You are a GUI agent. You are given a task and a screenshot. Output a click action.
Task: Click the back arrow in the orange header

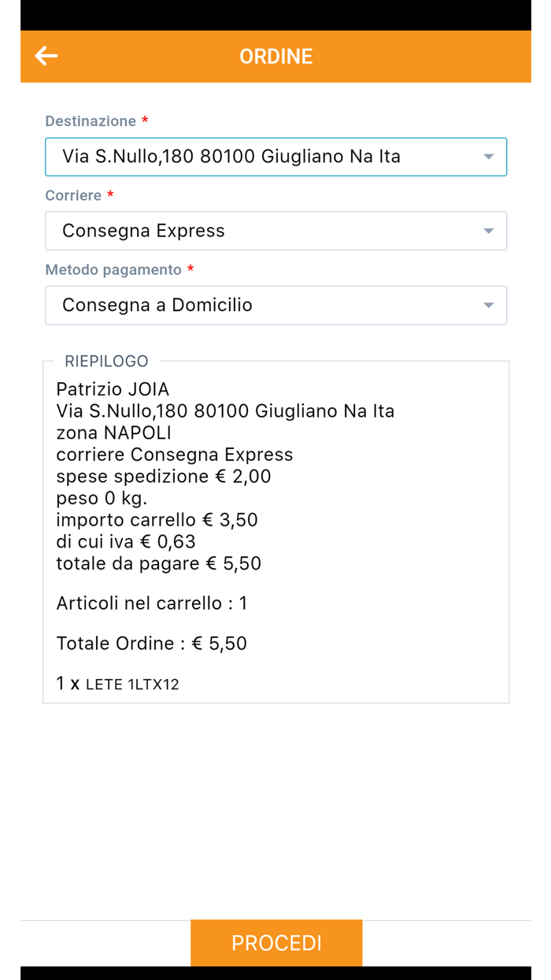point(46,56)
